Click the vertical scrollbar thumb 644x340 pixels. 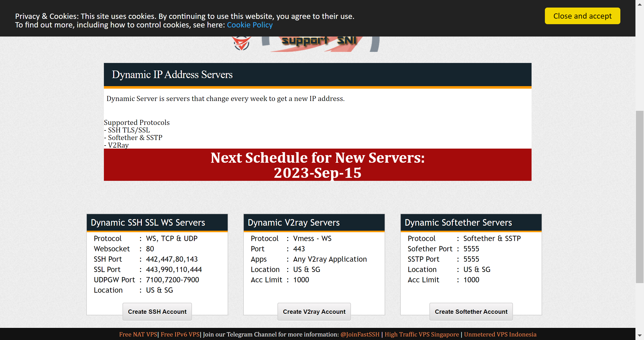640,196
